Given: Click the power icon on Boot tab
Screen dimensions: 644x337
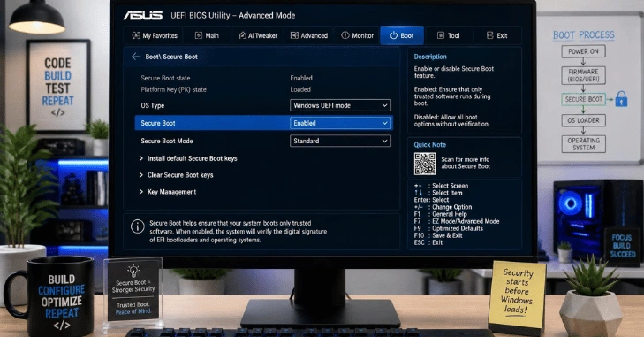Looking at the screenshot, I should click(393, 35).
